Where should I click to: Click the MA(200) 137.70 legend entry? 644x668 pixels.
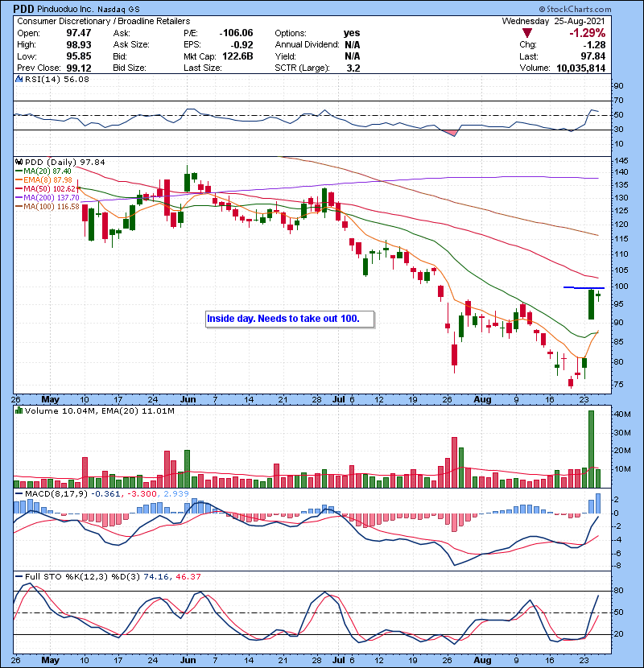[x=47, y=198]
